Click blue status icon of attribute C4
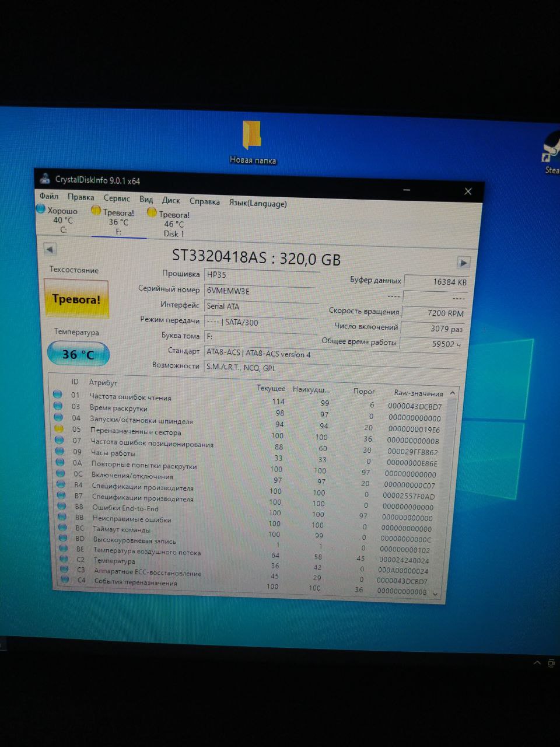 click(x=66, y=579)
